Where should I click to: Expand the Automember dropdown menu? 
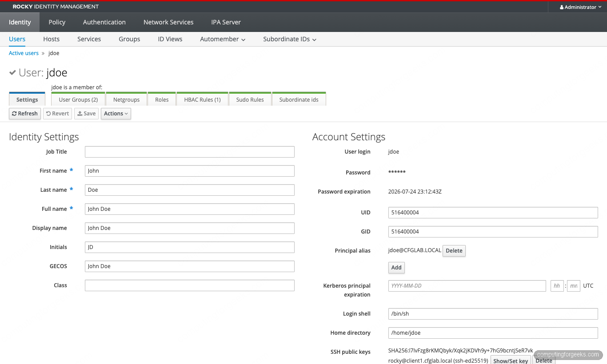222,39
